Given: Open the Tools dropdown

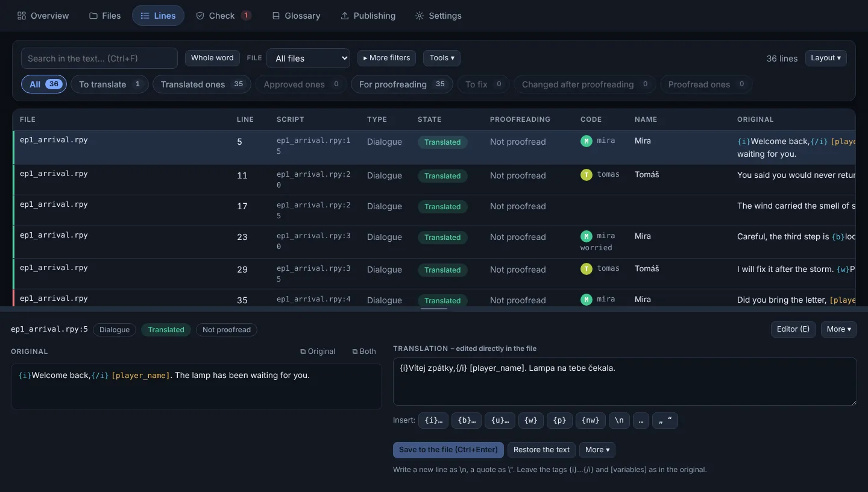Looking at the screenshot, I should click(x=442, y=58).
